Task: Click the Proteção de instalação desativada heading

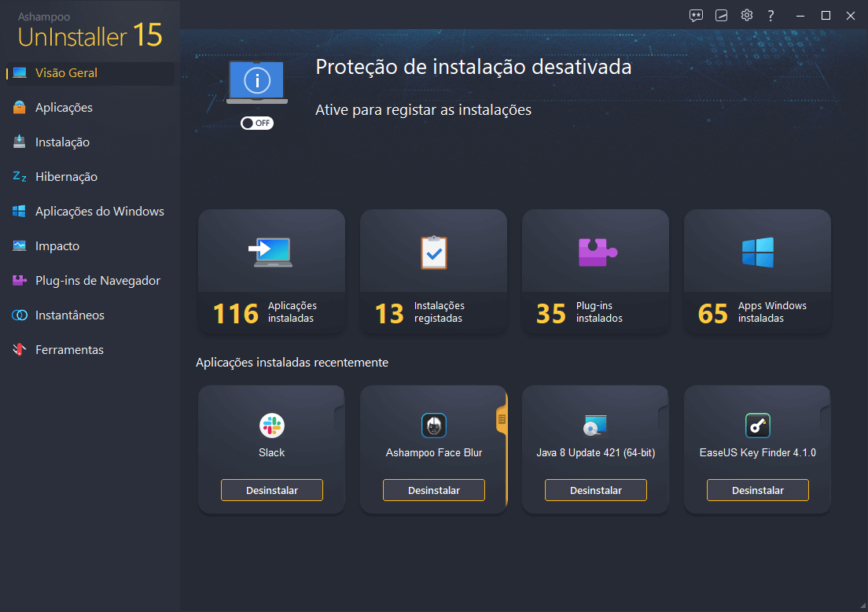Action: [473, 67]
